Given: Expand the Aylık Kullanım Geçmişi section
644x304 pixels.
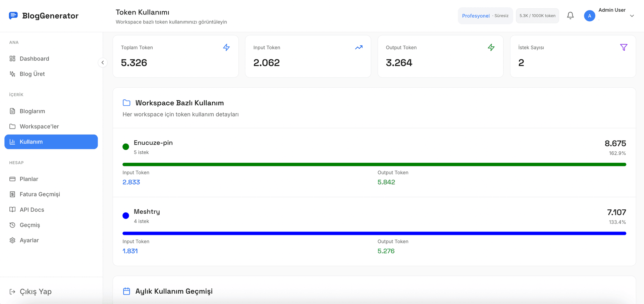Looking at the screenshot, I should click(x=173, y=291).
